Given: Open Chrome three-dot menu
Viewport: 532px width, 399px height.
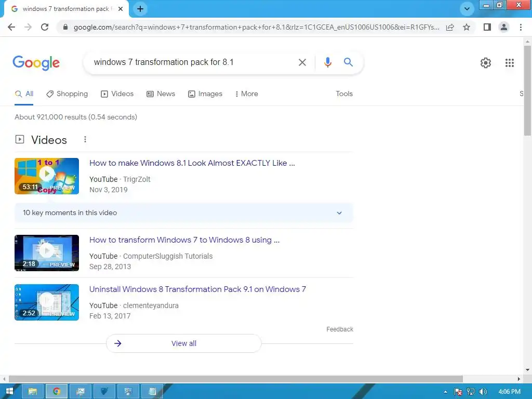Looking at the screenshot, I should [x=521, y=27].
